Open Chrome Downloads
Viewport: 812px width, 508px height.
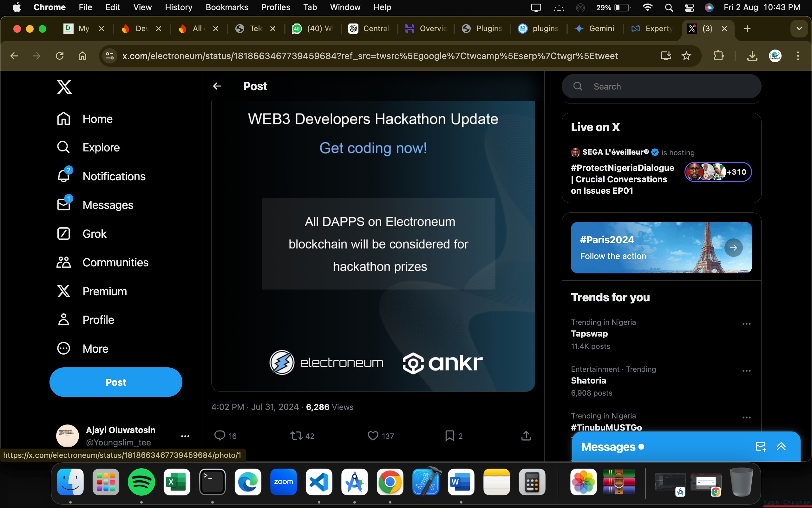[x=752, y=56]
